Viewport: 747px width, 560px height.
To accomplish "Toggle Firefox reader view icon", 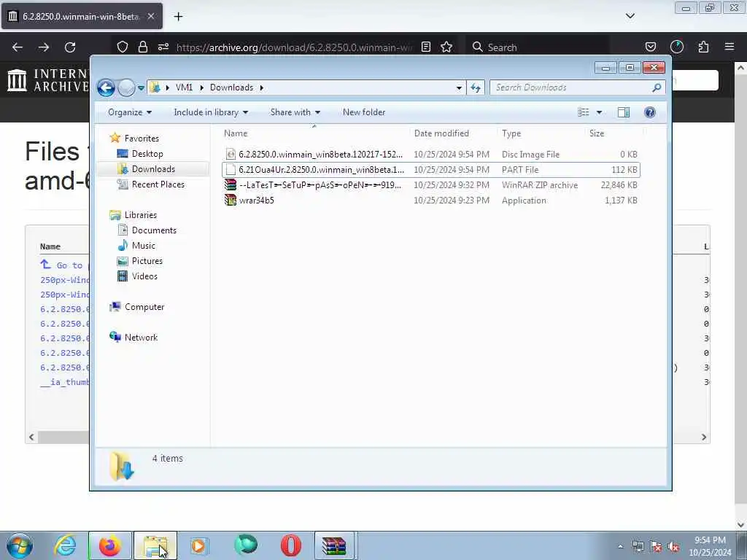I will pyautogui.click(x=426, y=47).
